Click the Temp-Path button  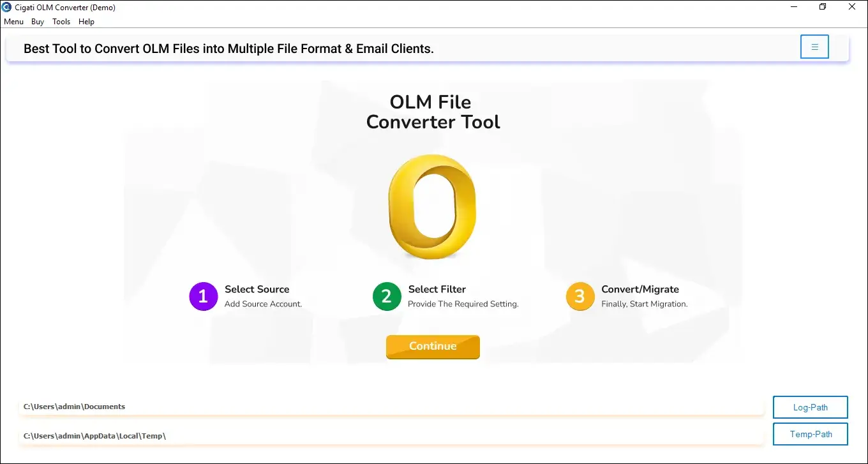click(x=811, y=434)
